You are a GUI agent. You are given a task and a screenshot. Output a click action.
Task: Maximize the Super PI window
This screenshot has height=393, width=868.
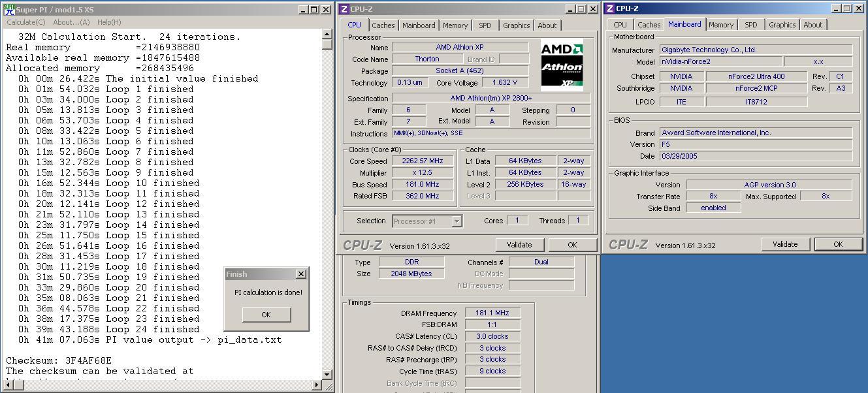[x=314, y=10]
